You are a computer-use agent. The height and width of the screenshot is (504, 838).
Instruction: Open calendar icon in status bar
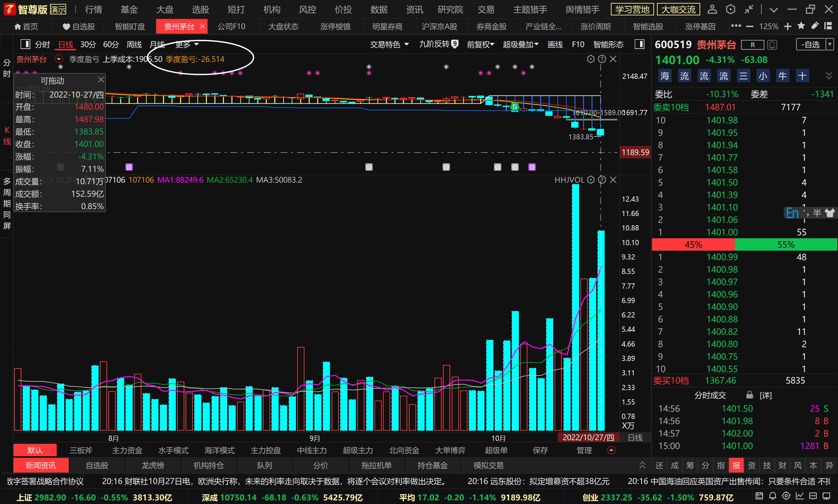click(x=759, y=496)
